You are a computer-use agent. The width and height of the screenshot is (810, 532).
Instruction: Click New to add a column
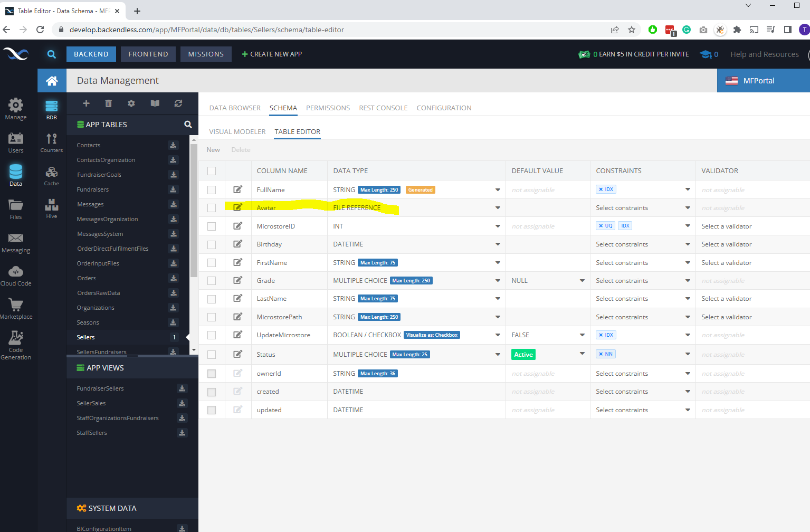[213, 150]
